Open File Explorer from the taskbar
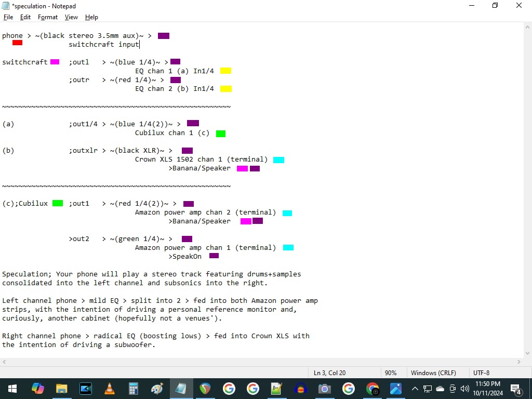Viewport: 532px width, 399px height. pos(62,389)
